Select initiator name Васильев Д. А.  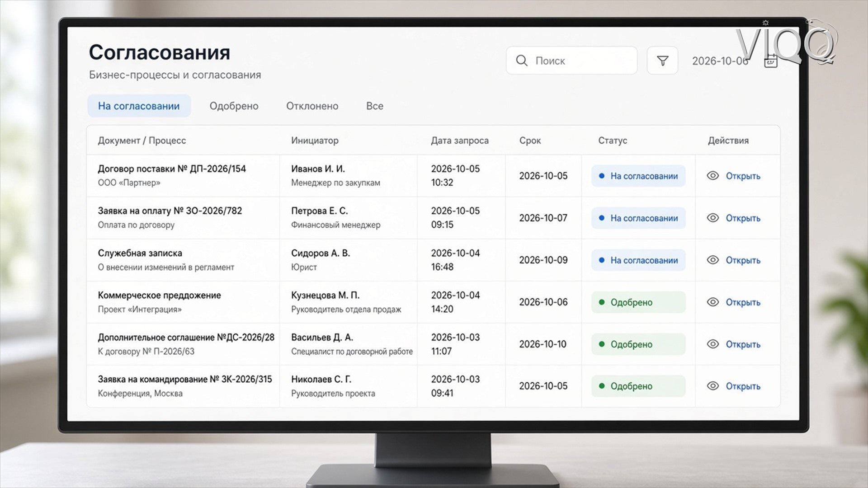tap(322, 337)
